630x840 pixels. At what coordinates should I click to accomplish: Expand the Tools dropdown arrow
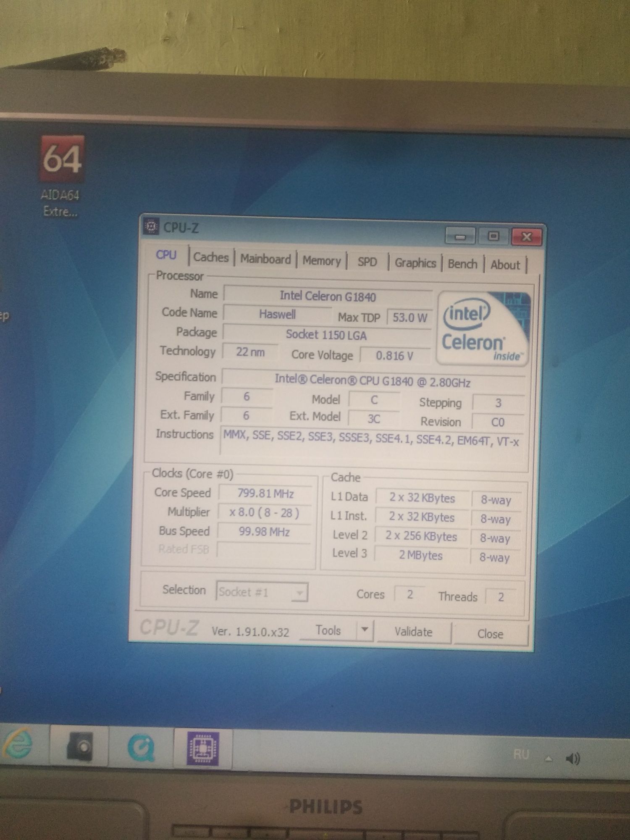[365, 630]
